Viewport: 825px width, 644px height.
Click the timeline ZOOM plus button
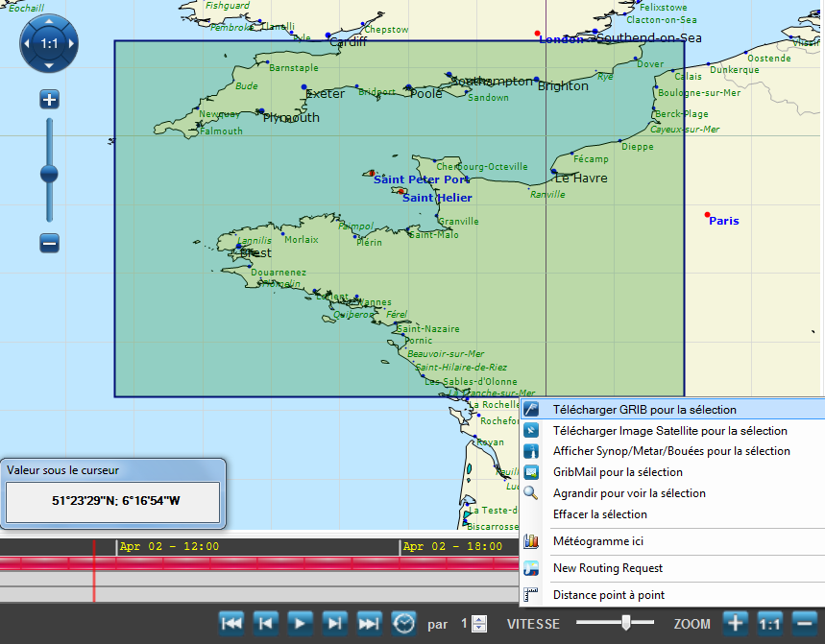(735, 623)
